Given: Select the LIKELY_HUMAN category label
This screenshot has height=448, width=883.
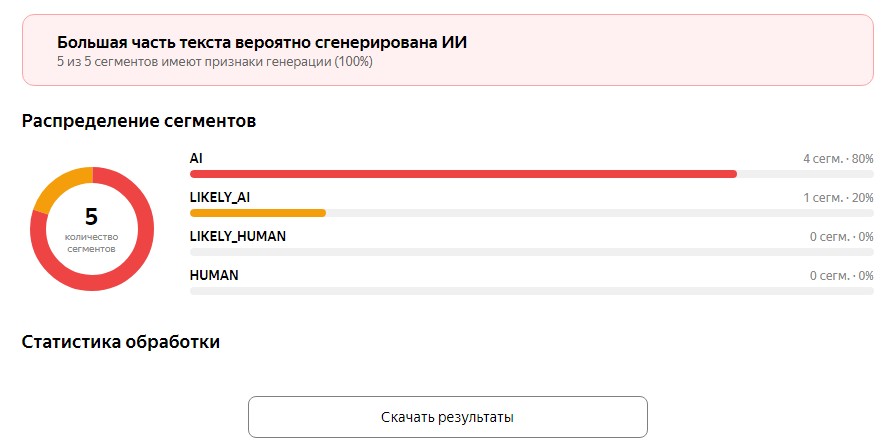Looking at the screenshot, I should 238,236.
